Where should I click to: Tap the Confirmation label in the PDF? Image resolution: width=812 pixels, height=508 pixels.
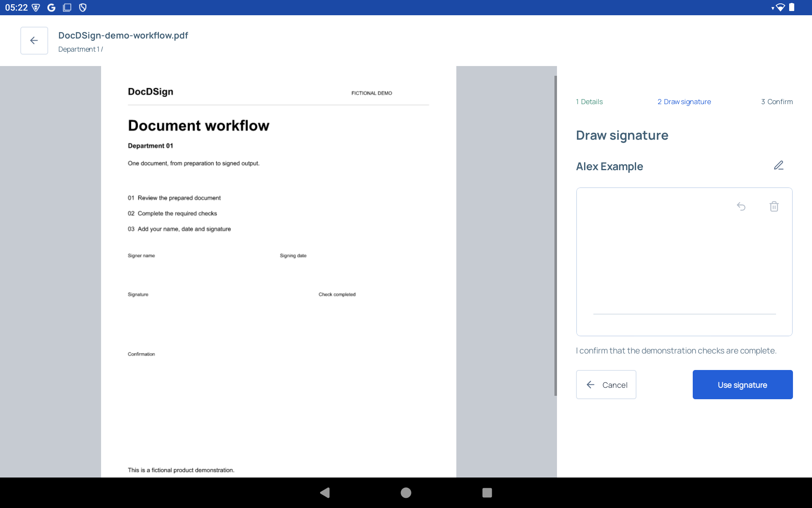[x=141, y=354]
